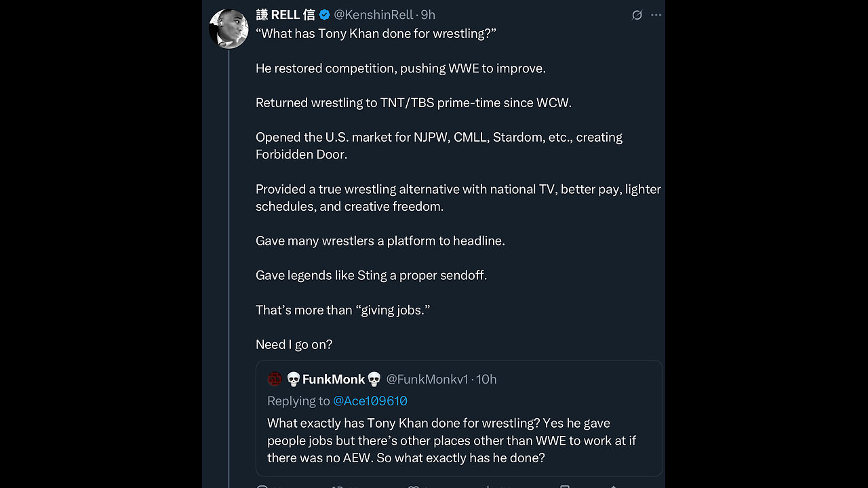This screenshot has width=868, height=488.
Task: Click the FunkMonk display name
Action: [334, 379]
